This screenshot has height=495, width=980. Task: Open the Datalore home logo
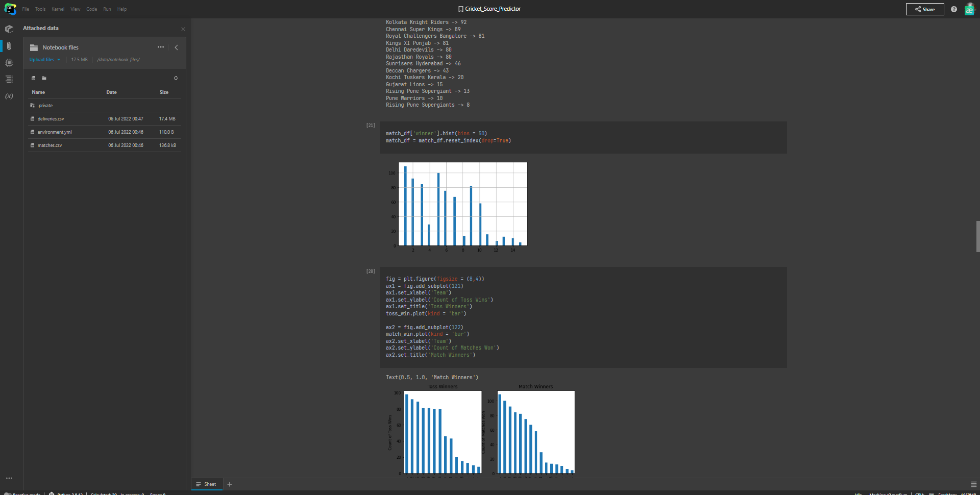pos(10,9)
